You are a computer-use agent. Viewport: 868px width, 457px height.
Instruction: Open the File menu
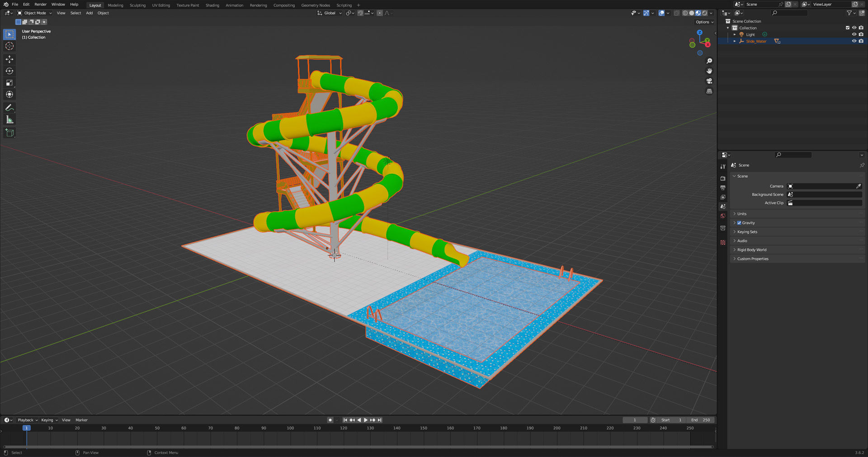[15, 5]
